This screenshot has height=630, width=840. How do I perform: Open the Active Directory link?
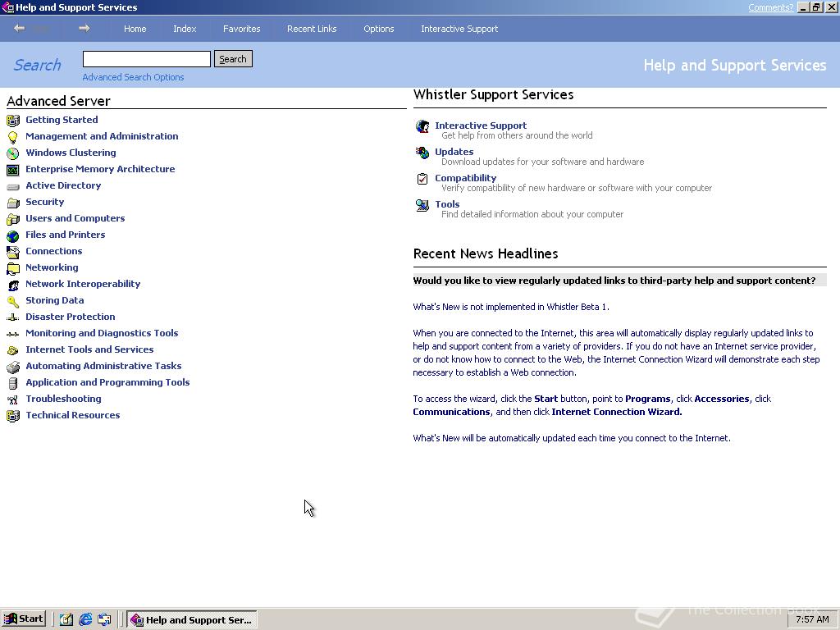tap(63, 185)
